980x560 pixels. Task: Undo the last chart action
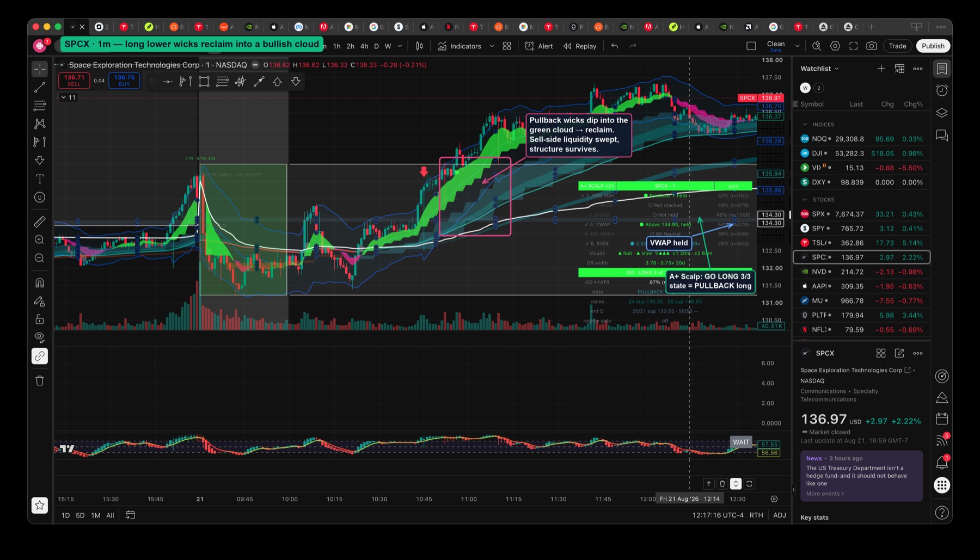(x=615, y=46)
